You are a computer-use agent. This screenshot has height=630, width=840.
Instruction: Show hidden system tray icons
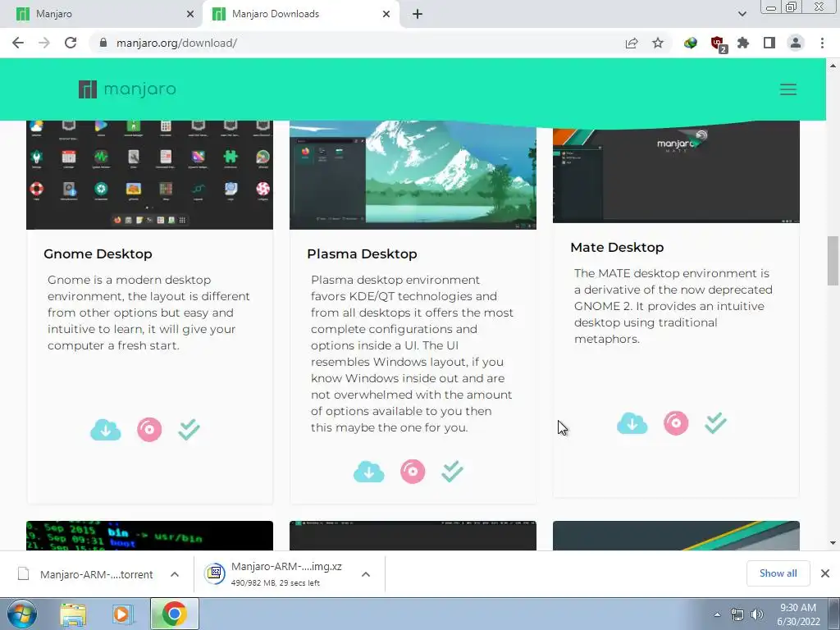pos(717,614)
